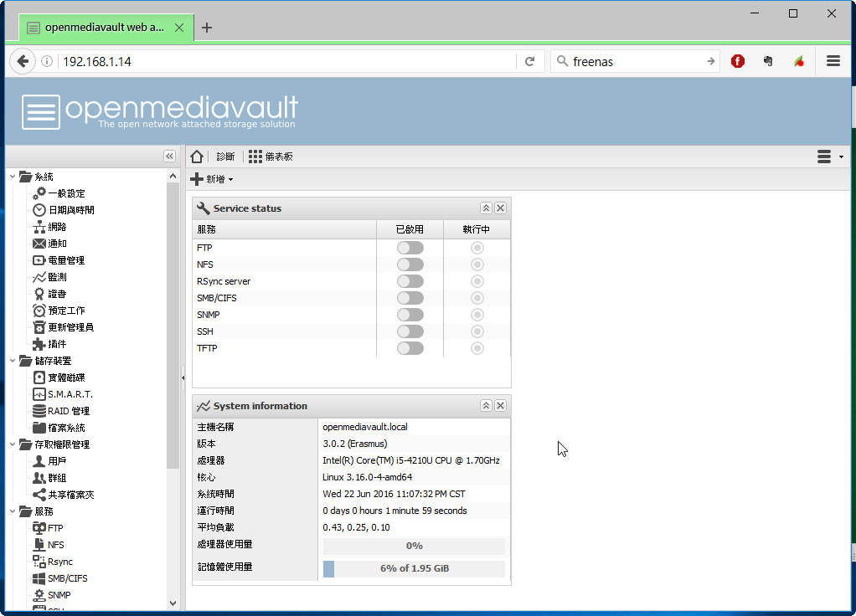Screen dimensions: 856x616
Task: Open the RAID 管理 icon
Action: point(39,411)
